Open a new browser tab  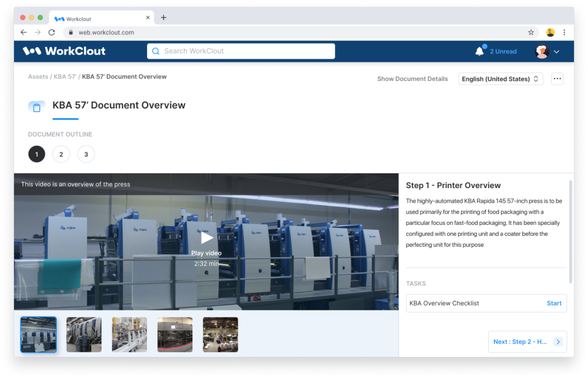point(163,18)
